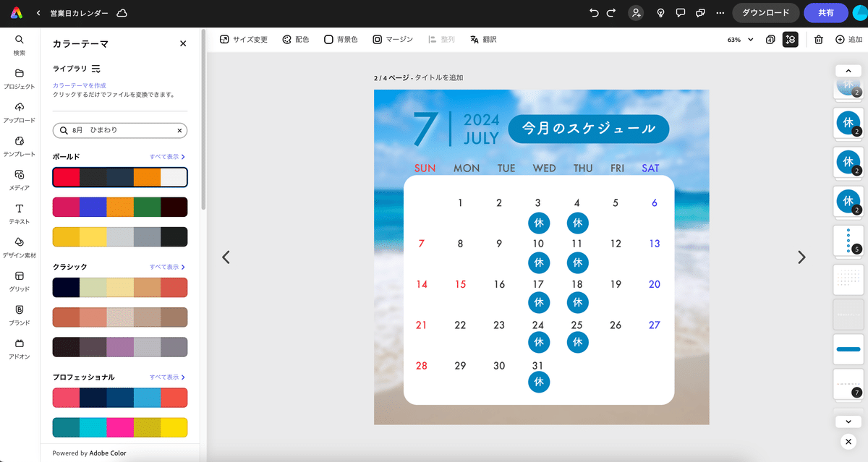Collapse the layer stack with up chevron
The height and width of the screenshot is (462, 868).
[x=847, y=71]
